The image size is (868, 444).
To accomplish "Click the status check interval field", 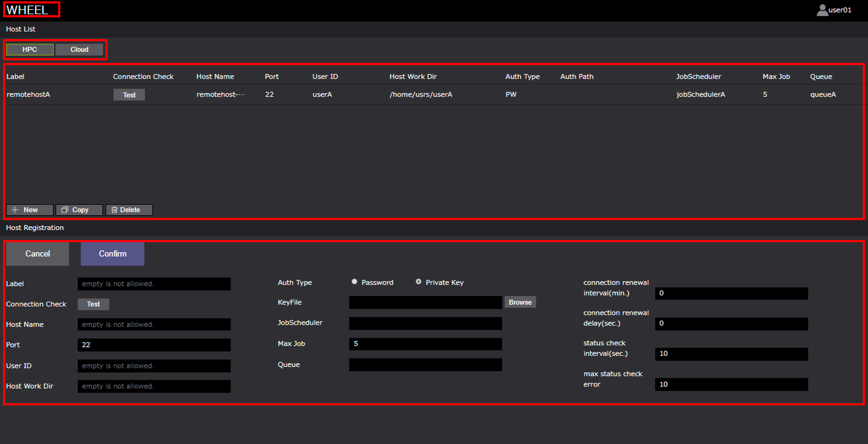I will [731, 354].
